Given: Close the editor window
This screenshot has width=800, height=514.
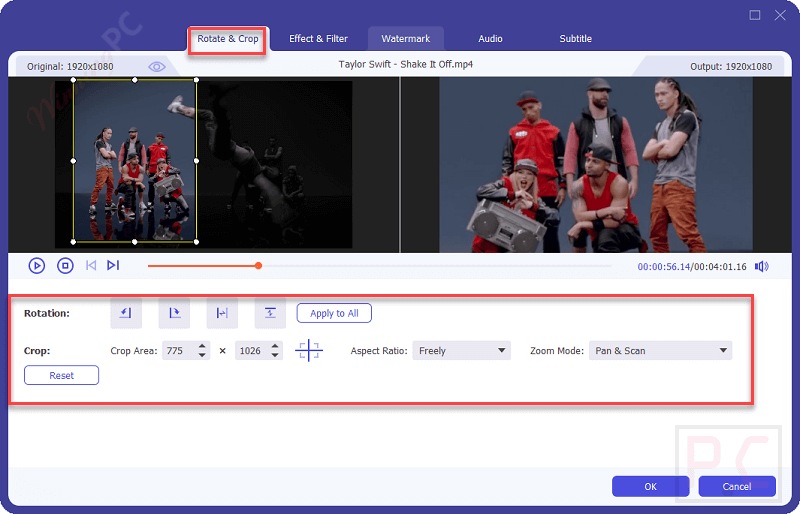Looking at the screenshot, I should tap(780, 15).
